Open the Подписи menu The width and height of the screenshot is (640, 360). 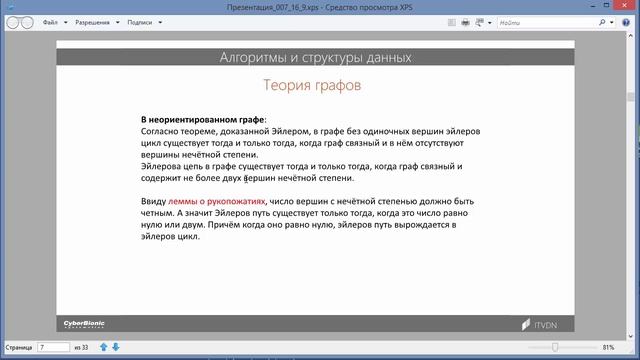pyautogui.click(x=140, y=22)
